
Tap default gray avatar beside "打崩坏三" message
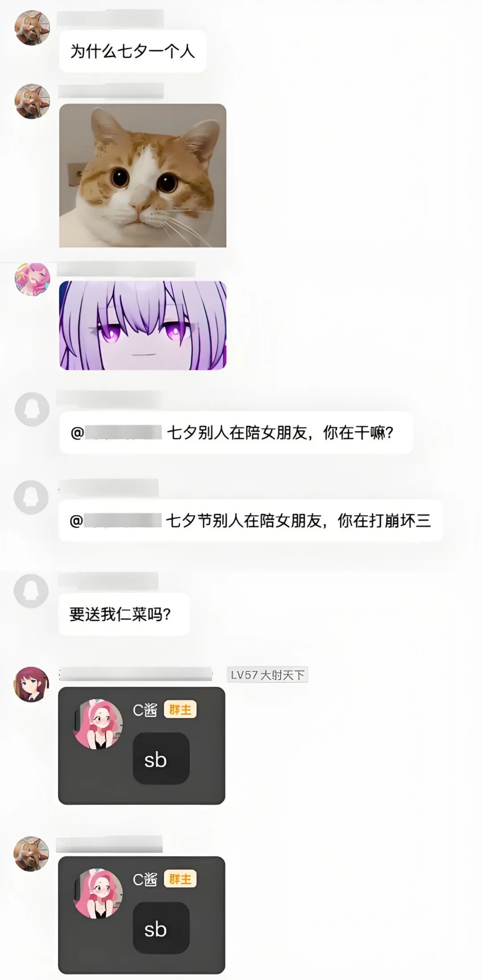coord(31,497)
